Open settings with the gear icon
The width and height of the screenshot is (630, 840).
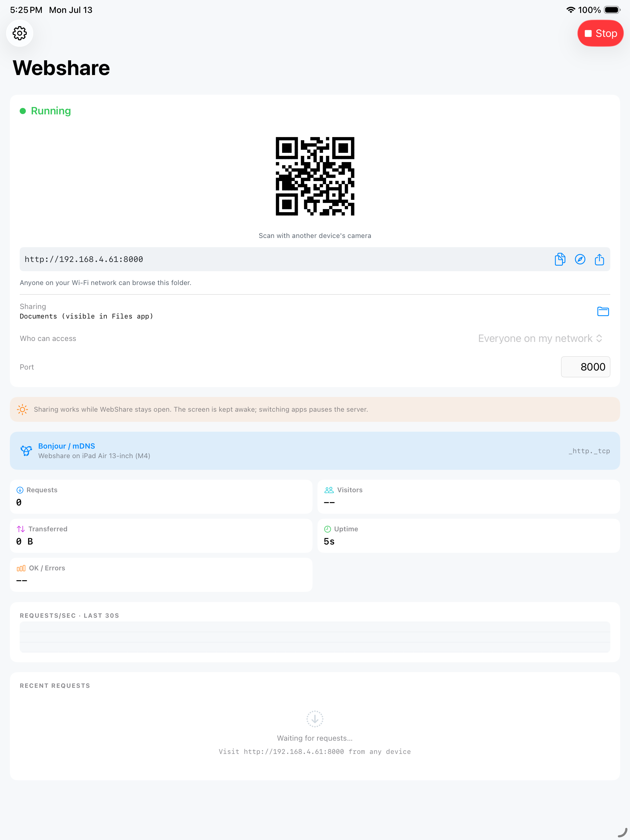click(x=20, y=33)
